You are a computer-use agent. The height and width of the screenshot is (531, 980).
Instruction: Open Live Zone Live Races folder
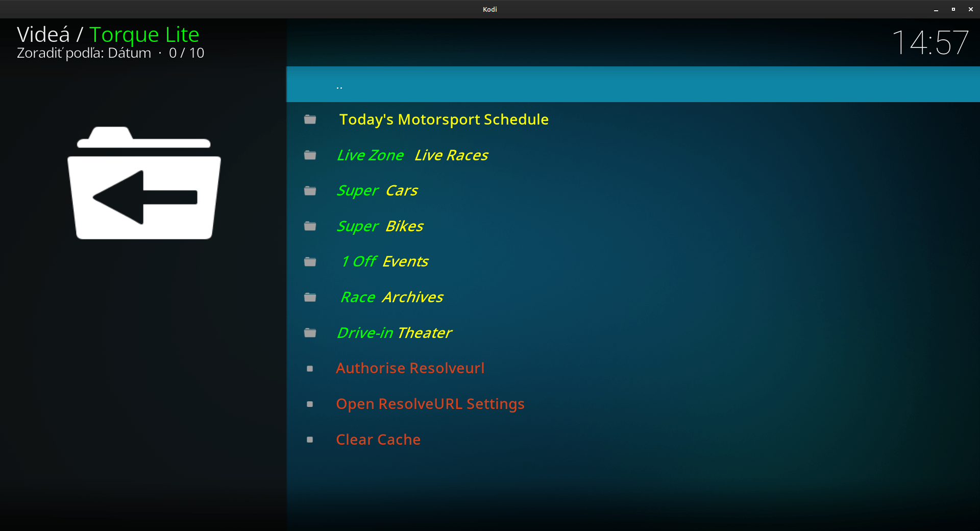coord(633,155)
